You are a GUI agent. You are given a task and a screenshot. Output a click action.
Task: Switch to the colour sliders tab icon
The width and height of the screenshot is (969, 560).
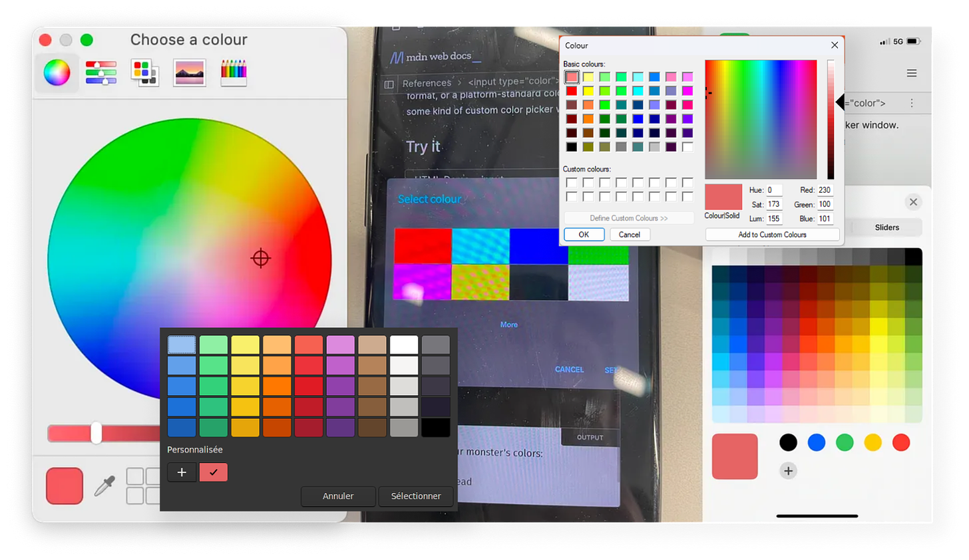coord(101,72)
